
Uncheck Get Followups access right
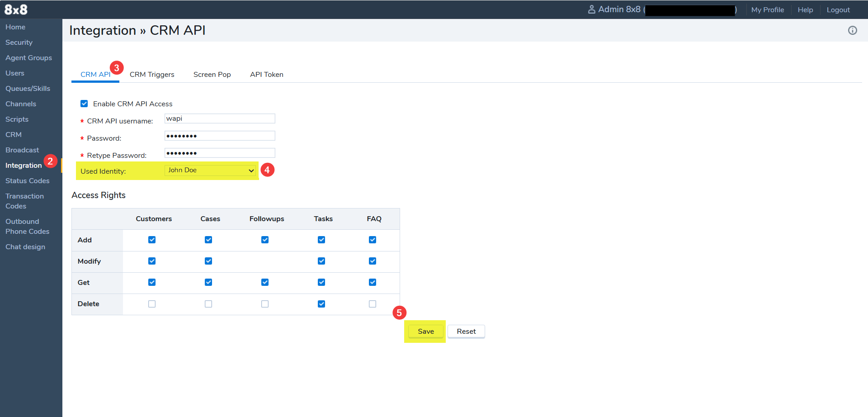265,282
